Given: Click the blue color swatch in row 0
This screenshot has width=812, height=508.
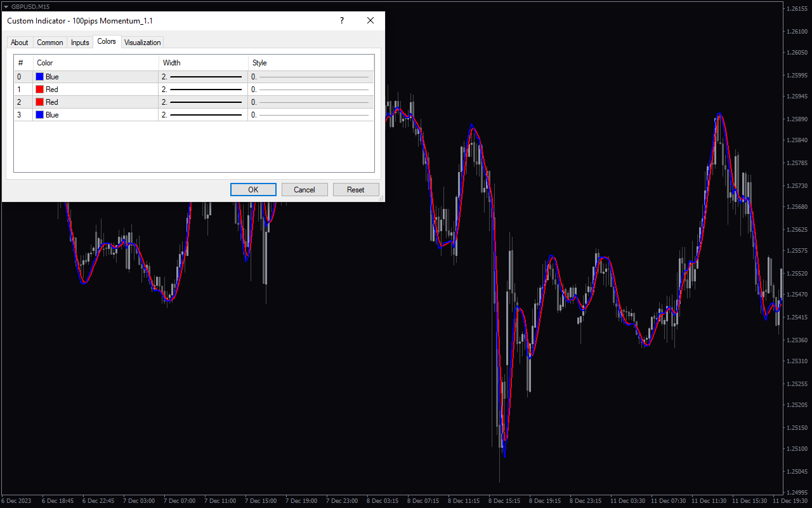Looking at the screenshot, I should click(x=40, y=77).
